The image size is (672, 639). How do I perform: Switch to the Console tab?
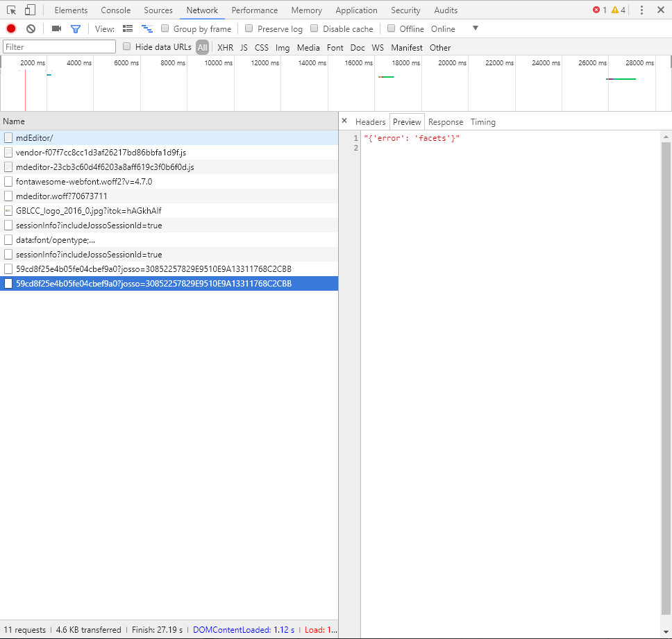(115, 10)
